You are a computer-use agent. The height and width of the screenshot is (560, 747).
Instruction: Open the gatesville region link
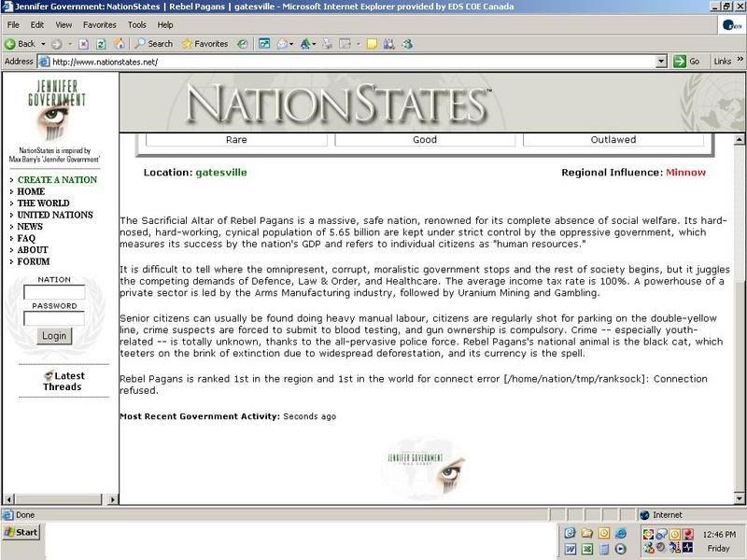pyautogui.click(x=221, y=173)
